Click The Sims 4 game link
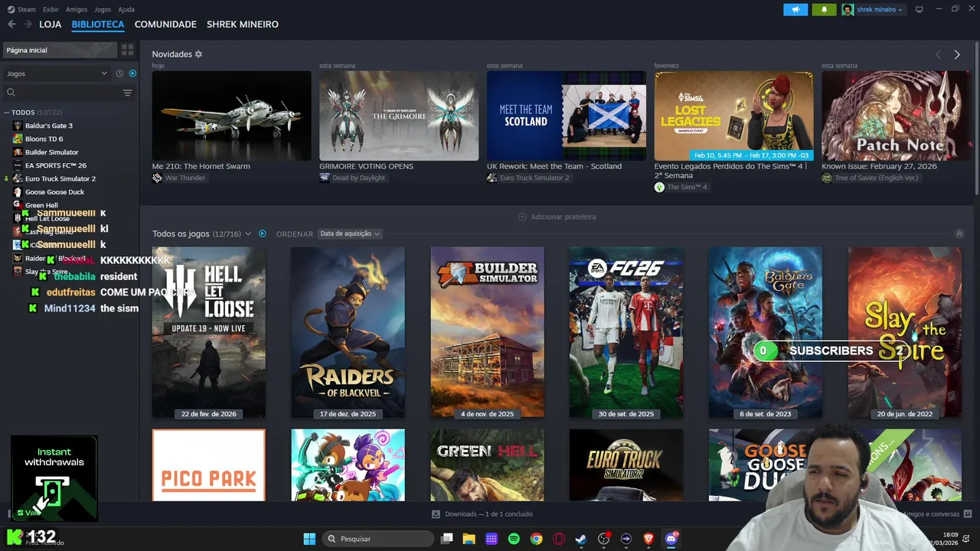Viewport: 980px width, 551px height. click(x=687, y=187)
